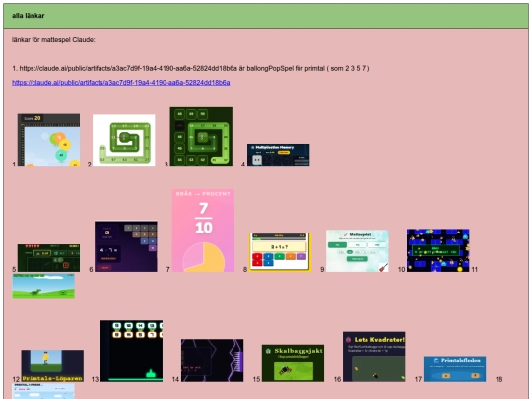Open purple lightning game thumbnail 14
Image resolution: width=532 pixels, height=399 pixels.
pos(213,361)
